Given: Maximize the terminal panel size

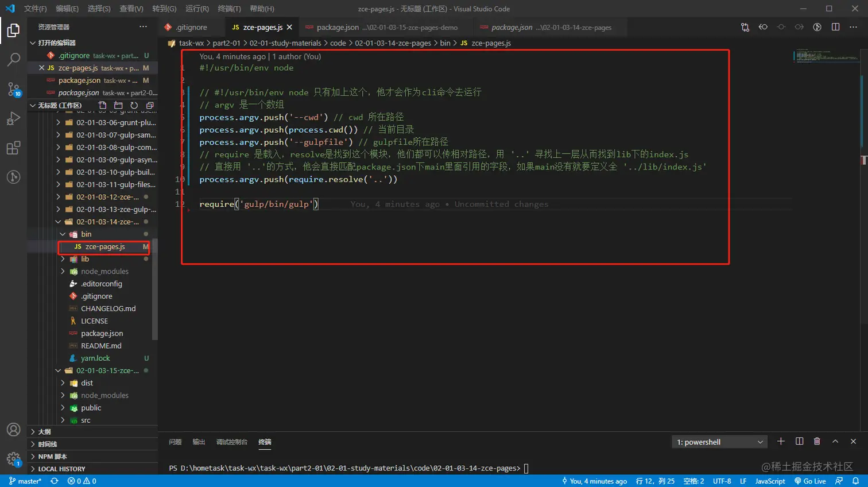Looking at the screenshot, I should click(835, 441).
